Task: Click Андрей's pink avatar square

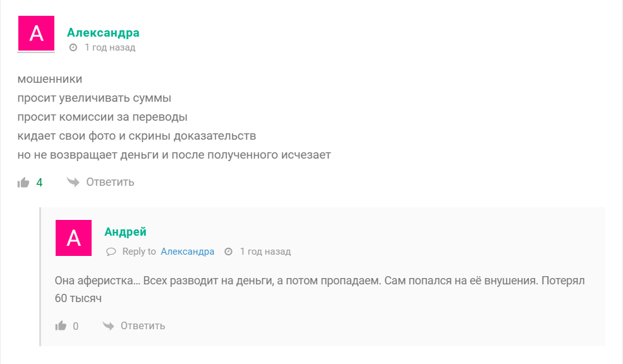Action: tap(73, 238)
